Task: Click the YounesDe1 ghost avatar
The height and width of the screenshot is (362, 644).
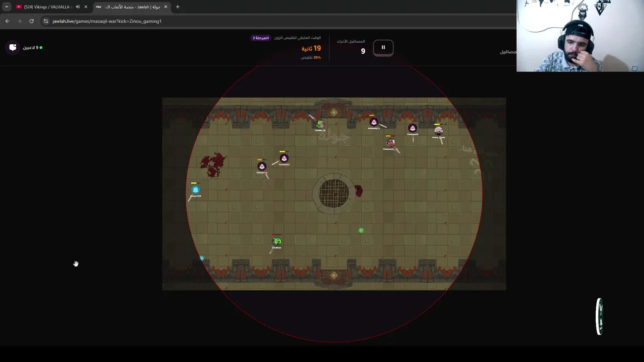Action: click(x=284, y=158)
